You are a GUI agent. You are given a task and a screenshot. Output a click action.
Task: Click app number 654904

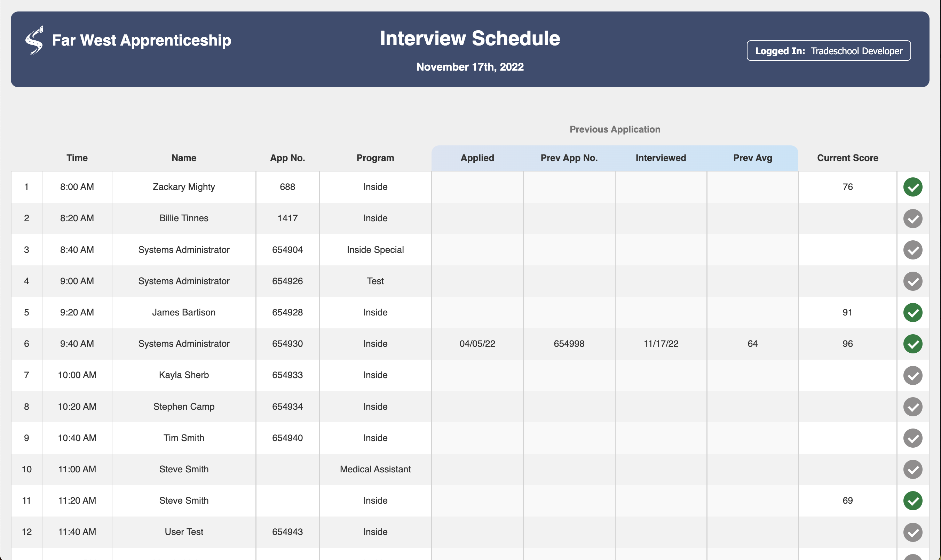coord(287,249)
